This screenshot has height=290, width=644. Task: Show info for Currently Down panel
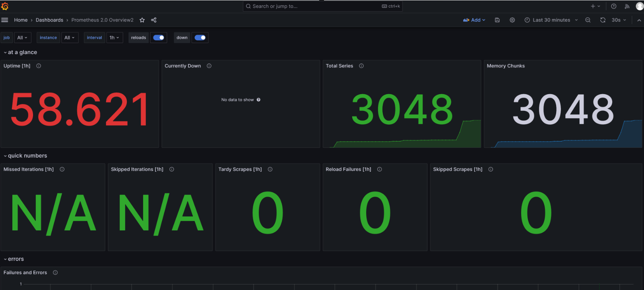click(209, 66)
